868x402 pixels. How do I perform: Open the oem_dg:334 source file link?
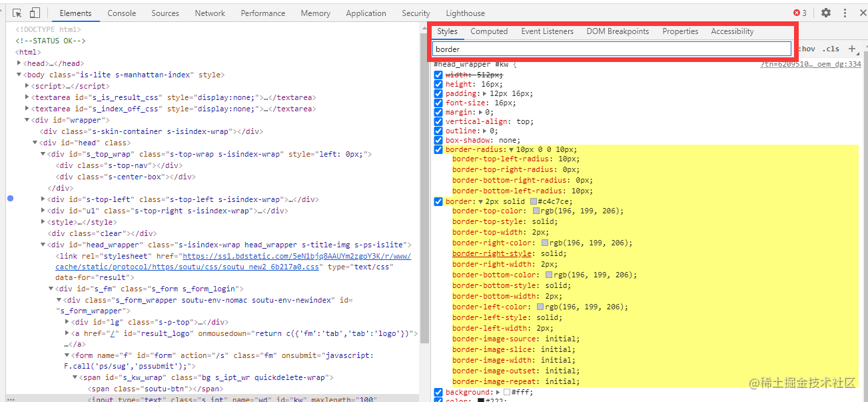(x=811, y=64)
